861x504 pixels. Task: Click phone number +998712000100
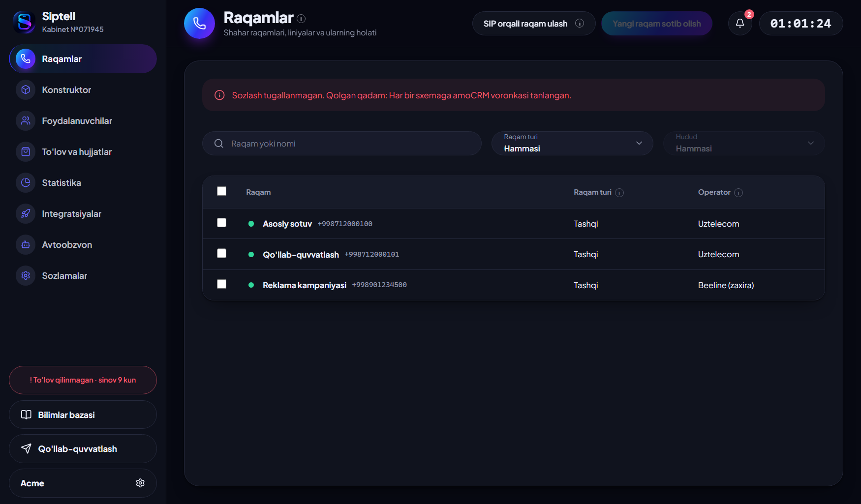[345, 224]
